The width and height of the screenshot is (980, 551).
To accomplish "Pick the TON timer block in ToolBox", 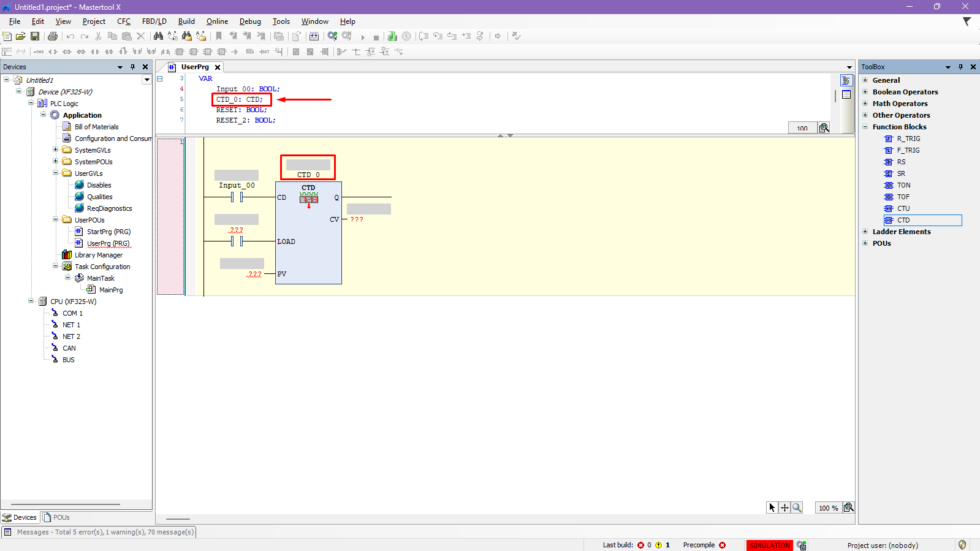I will tap(903, 185).
